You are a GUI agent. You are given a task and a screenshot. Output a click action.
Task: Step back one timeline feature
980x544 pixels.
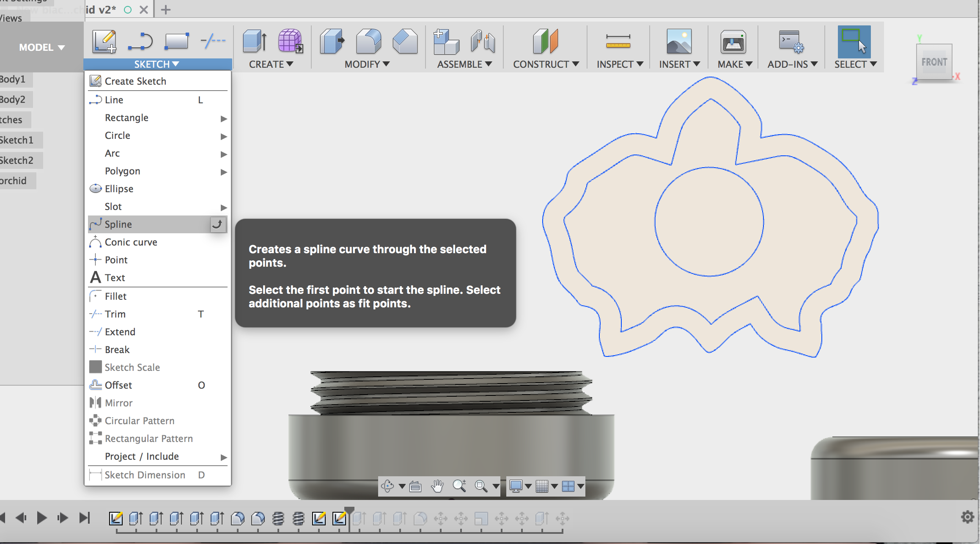[x=21, y=518]
